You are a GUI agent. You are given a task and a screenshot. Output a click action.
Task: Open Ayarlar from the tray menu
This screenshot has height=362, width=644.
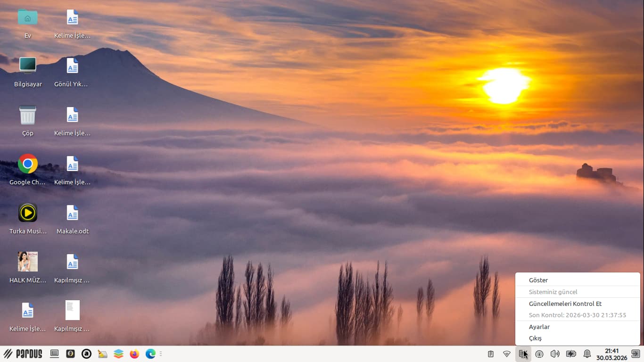click(x=539, y=327)
